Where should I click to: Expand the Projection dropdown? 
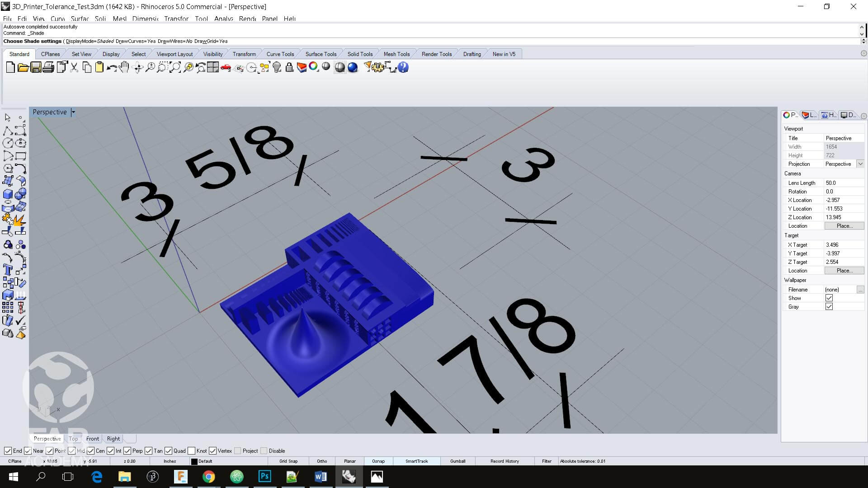point(860,164)
